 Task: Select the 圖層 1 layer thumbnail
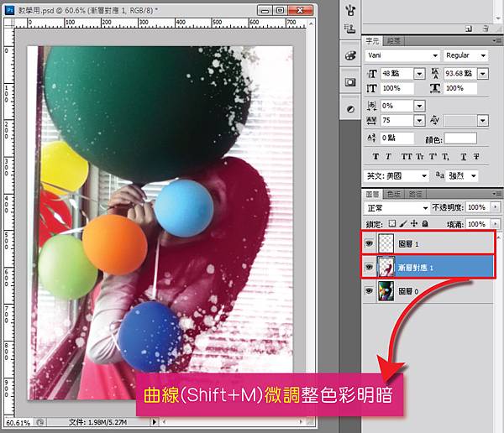(386, 243)
